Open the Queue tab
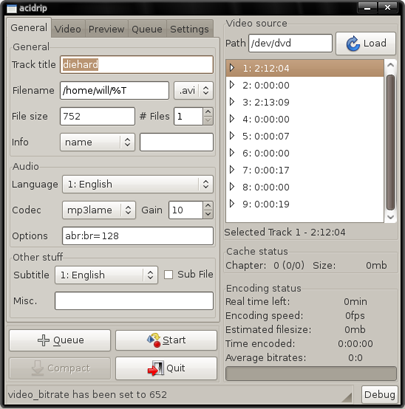The width and height of the screenshot is (405, 409). pos(147,29)
